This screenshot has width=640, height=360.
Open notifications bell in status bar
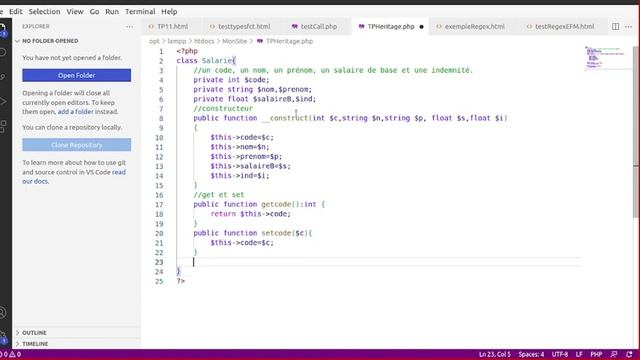629,354
